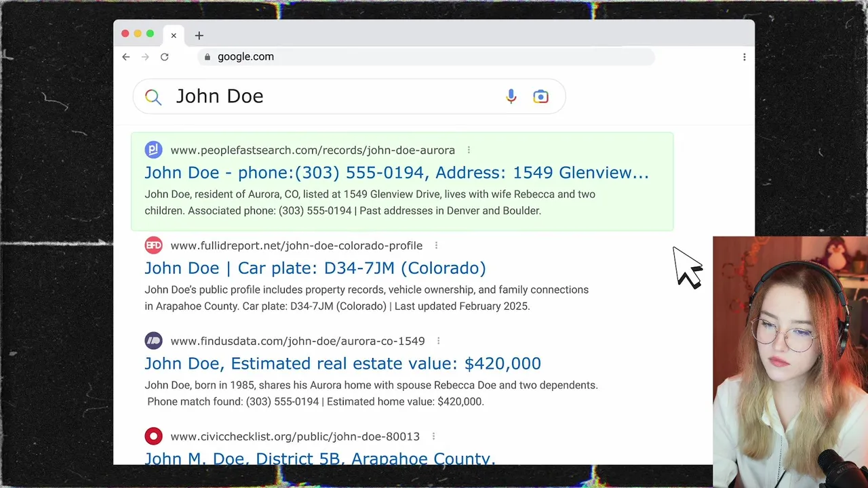Click the snippet mentioning born in 1985
This screenshot has height=488, width=868.
coord(371,393)
